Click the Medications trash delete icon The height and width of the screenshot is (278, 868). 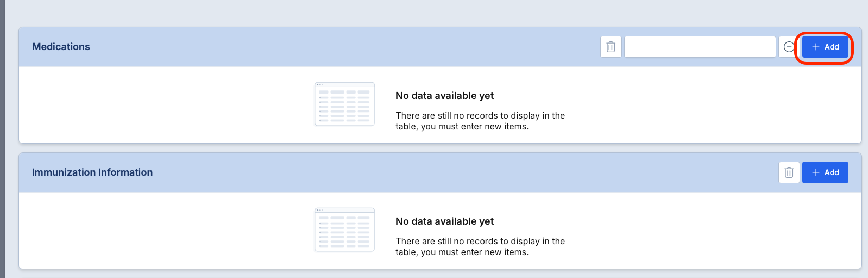click(611, 47)
